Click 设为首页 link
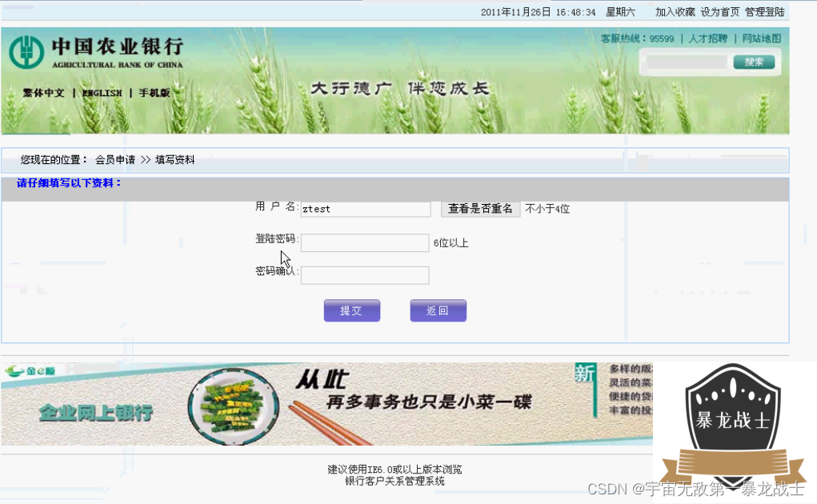 [719, 12]
